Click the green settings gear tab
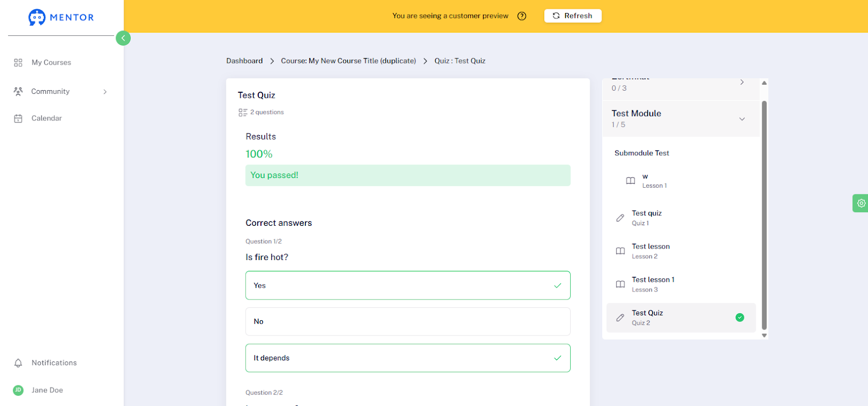This screenshot has height=406, width=868. tap(860, 203)
